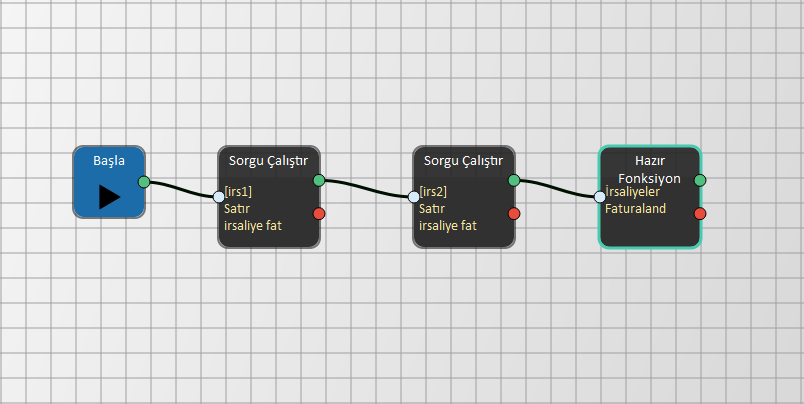804x404 pixels.
Task: Click red error port of Hazır Fonksiyon
Action: (700, 213)
